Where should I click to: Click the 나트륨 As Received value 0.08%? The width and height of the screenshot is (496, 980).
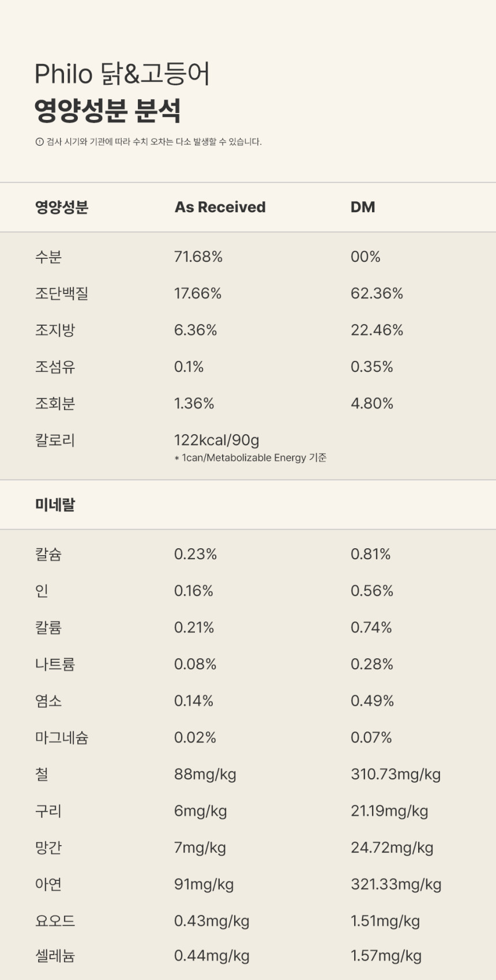pos(195,664)
